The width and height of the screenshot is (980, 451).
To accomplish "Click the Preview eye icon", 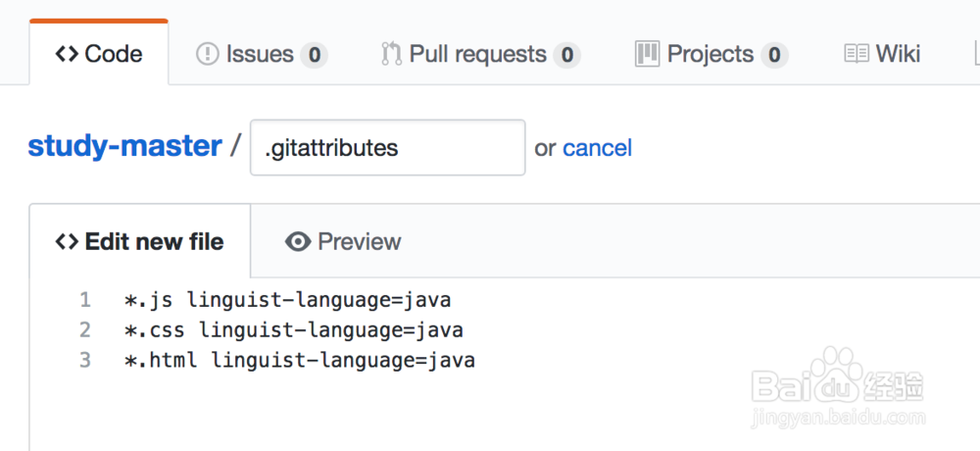I will point(298,241).
